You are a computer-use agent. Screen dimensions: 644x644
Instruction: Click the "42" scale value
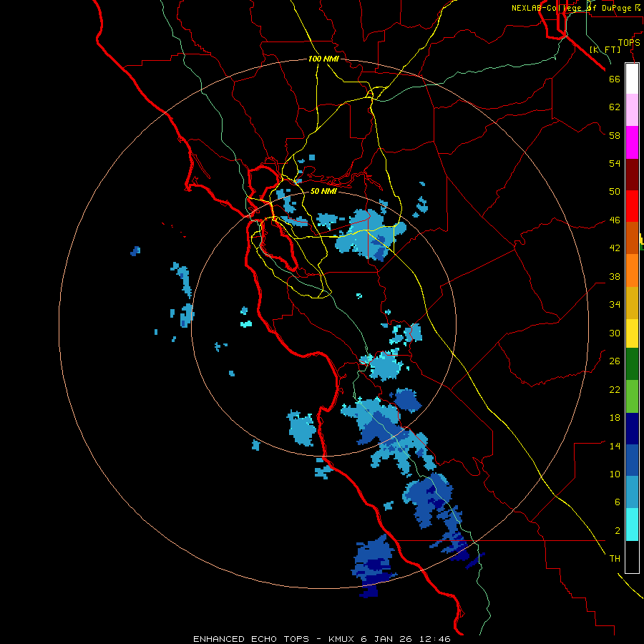pos(615,248)
